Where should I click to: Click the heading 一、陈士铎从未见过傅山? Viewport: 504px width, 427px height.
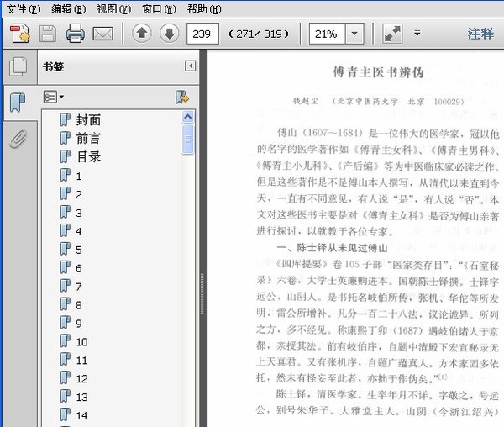tap(333, 248)
